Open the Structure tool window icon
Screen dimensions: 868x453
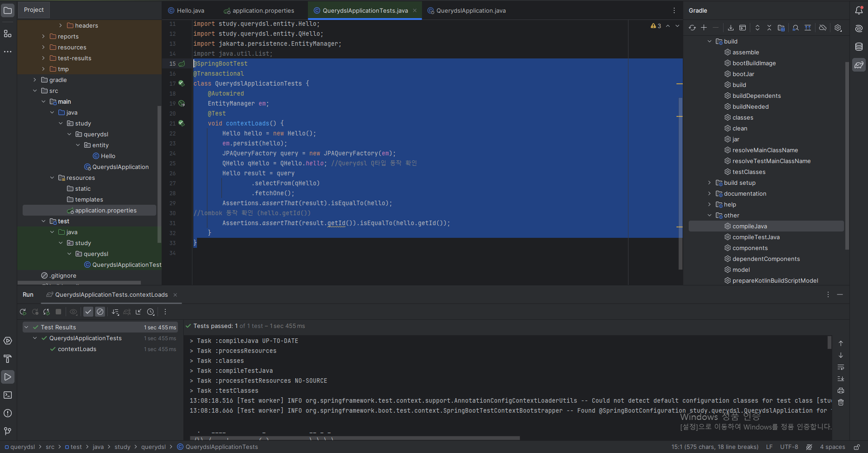point(8,34)
